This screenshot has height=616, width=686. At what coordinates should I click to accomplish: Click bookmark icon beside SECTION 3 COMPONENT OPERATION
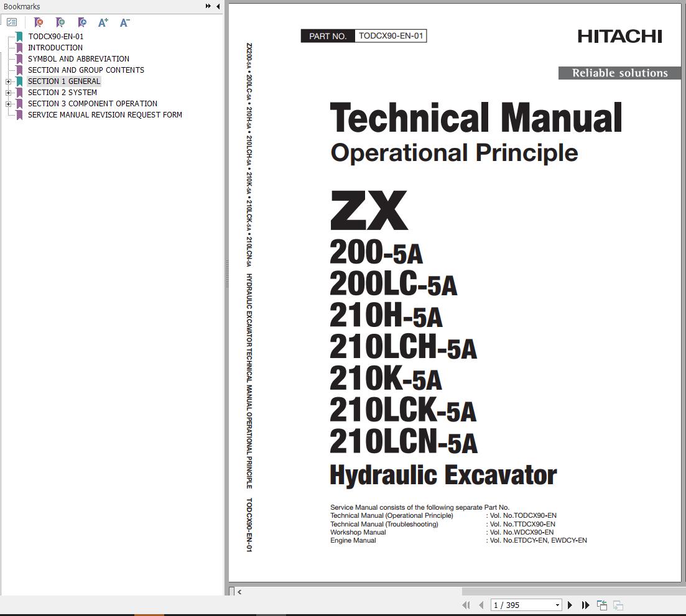click(x=19, y=104)
